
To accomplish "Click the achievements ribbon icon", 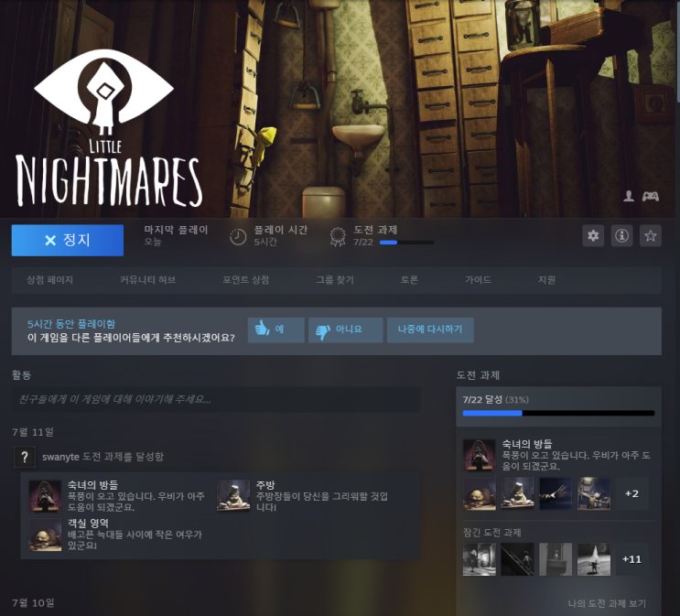I will [338, 237].
